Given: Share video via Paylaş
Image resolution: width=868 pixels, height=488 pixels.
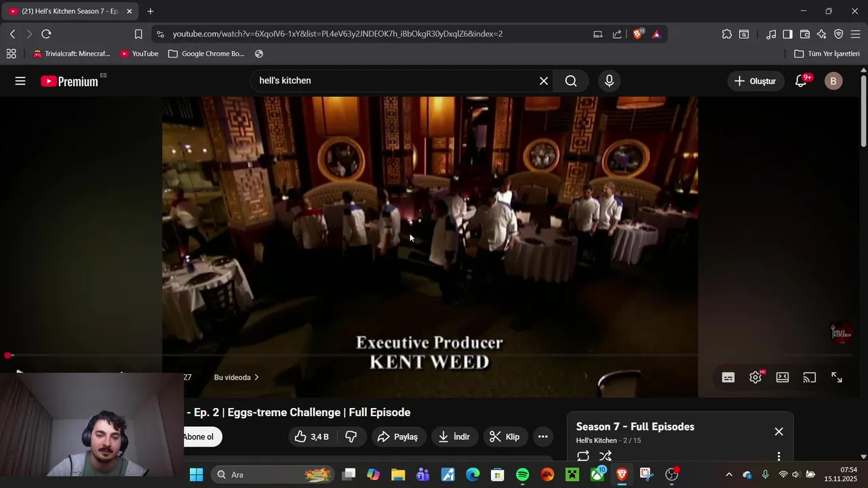Looking at the screenshot, I should pyautogui.click(x=397, y=437).
